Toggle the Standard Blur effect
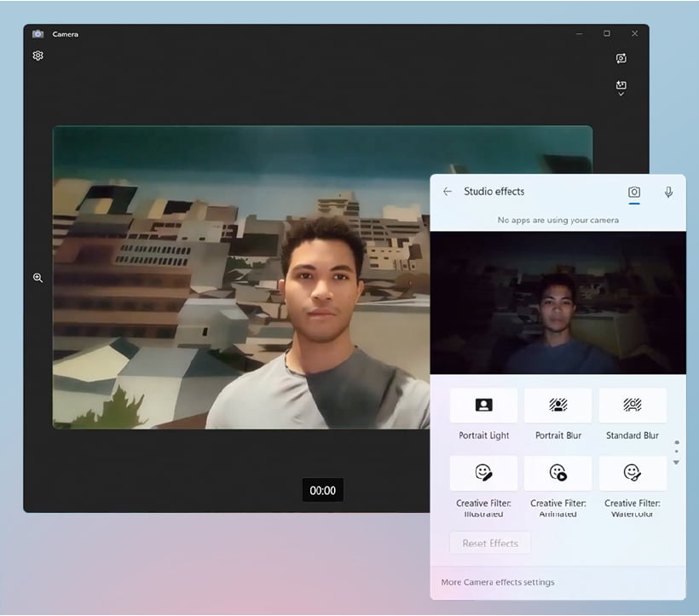 (x=633, y=406)
